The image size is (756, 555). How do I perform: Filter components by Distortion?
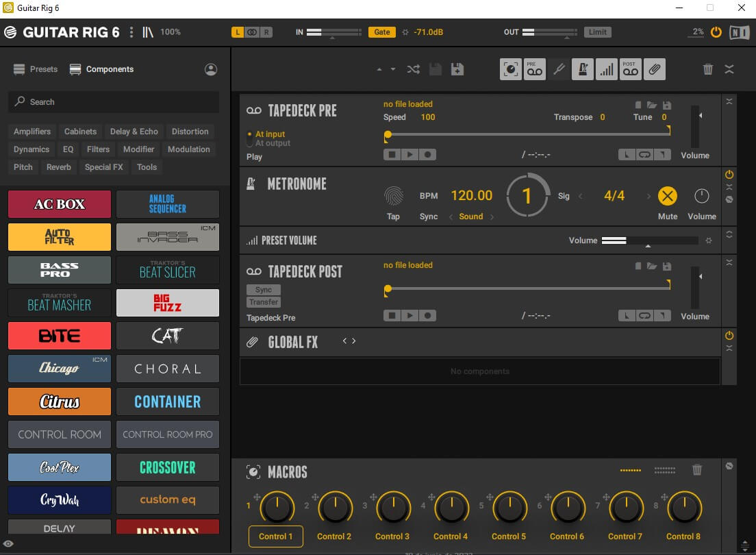click(190, 132)
